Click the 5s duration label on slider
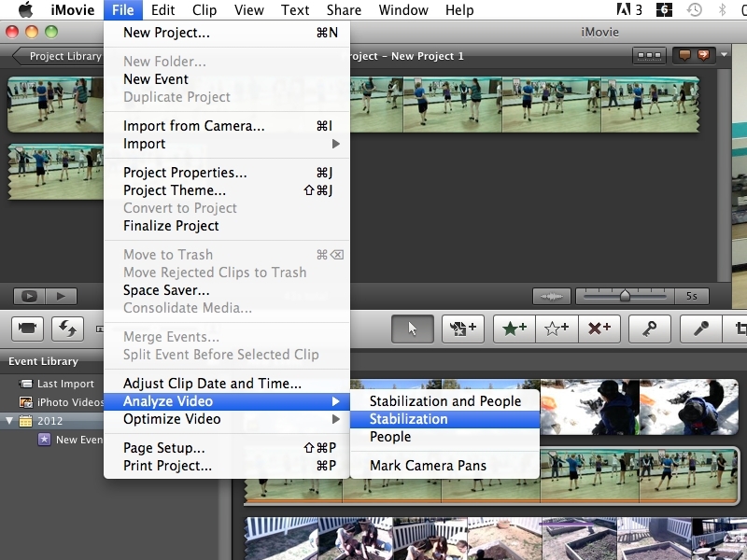The width and height of the screenshot is (747, 560). 692,296
